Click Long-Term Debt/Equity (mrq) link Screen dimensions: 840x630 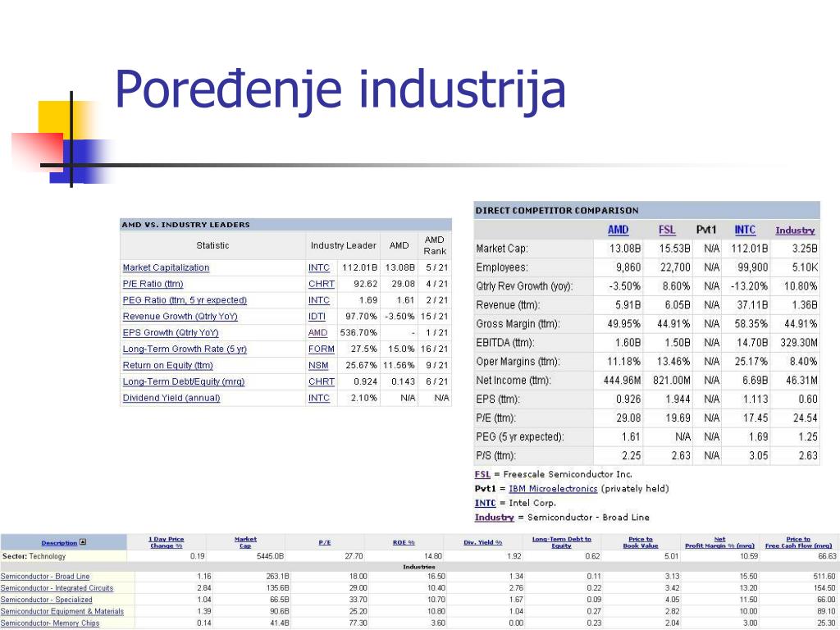184,382
